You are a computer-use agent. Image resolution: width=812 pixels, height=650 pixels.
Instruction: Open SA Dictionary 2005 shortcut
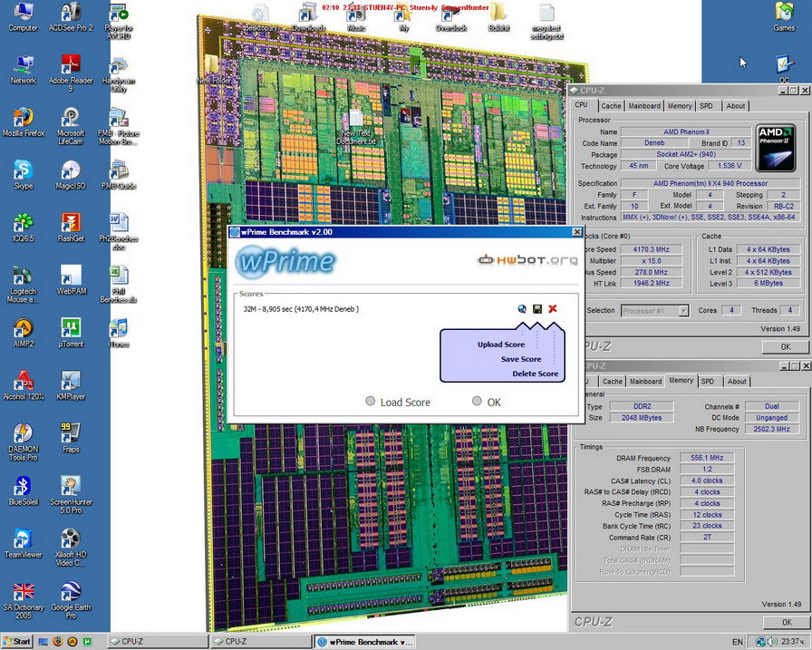point(24,600)
